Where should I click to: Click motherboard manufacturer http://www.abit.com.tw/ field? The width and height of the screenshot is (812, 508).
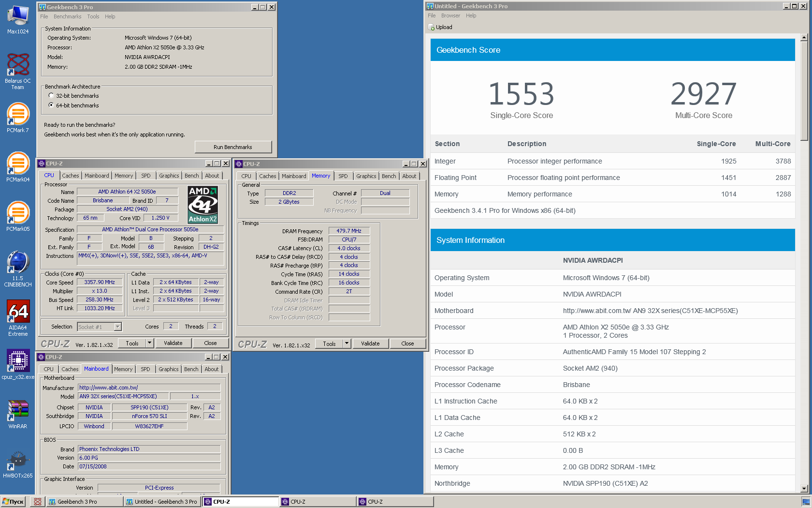149,388
